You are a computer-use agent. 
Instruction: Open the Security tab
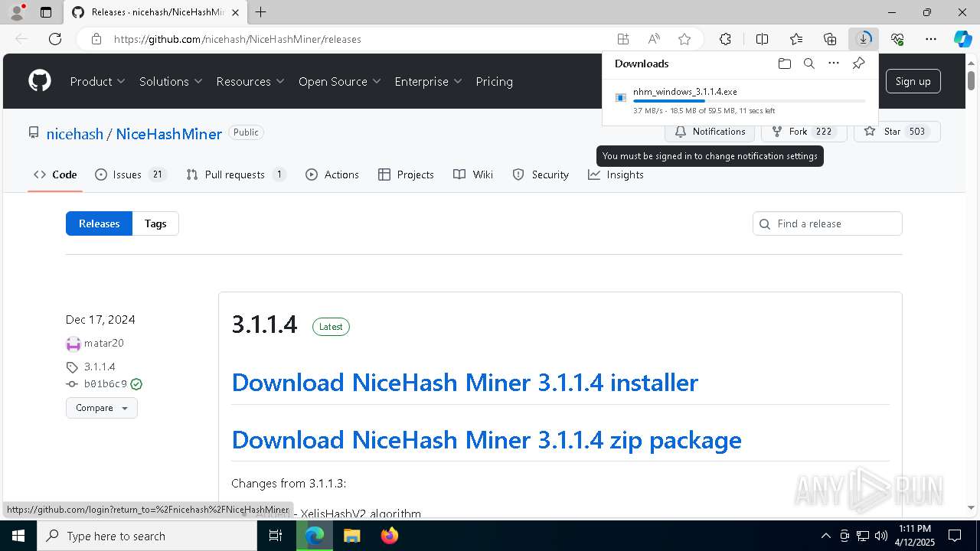tap(541, 174)
